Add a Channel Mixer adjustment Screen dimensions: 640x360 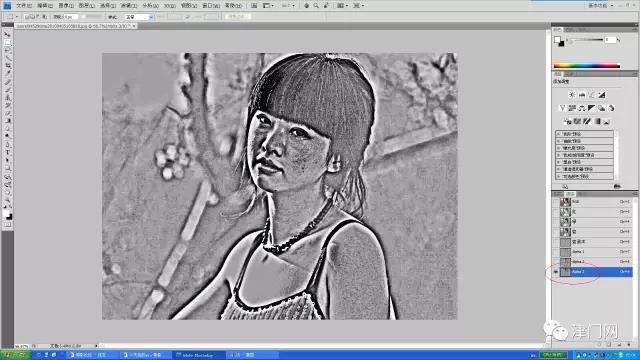[x=611, y=108]
